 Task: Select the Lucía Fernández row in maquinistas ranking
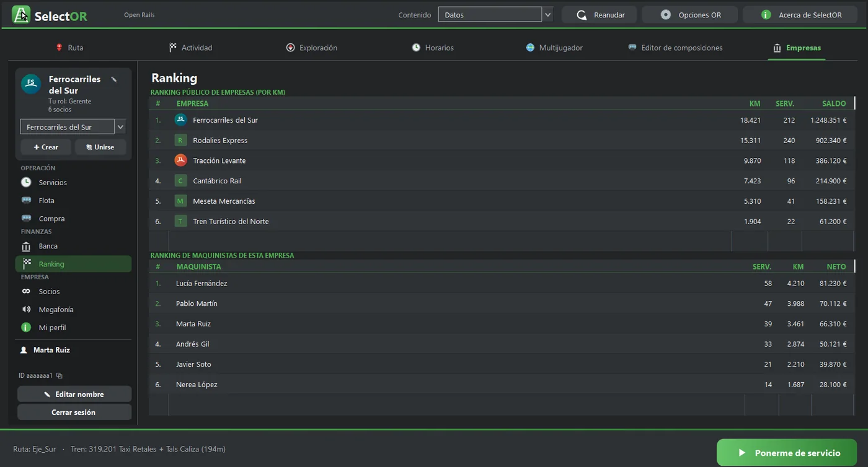tap(502, 283)
